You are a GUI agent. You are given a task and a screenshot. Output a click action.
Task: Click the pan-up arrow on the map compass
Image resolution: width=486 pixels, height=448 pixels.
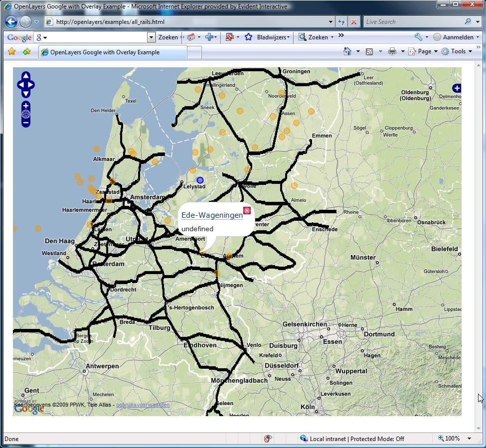(25, 76)
